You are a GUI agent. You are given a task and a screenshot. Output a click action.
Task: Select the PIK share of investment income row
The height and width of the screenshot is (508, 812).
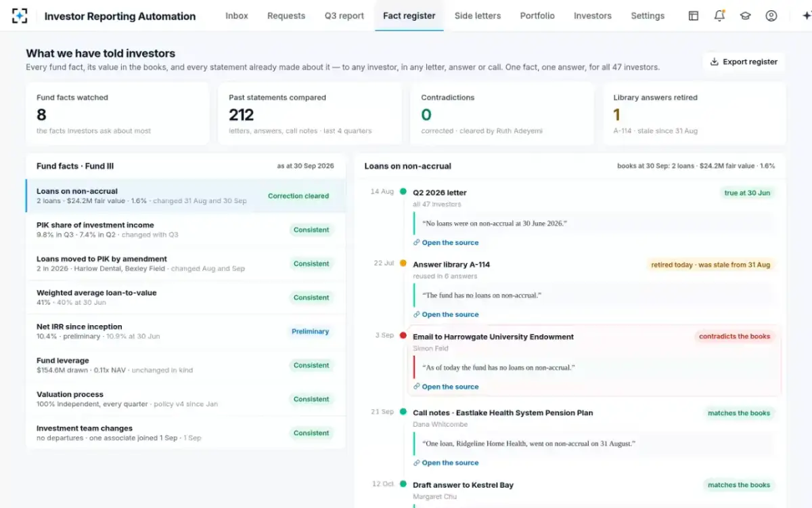[x=185, y=230]
